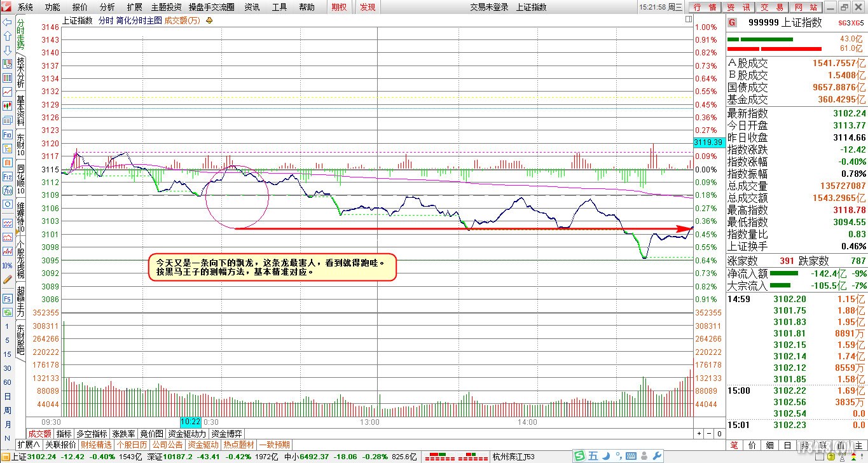Screen dimensions: 868x463
Task: Open the 资讯 menu
Action: point(252,7)
